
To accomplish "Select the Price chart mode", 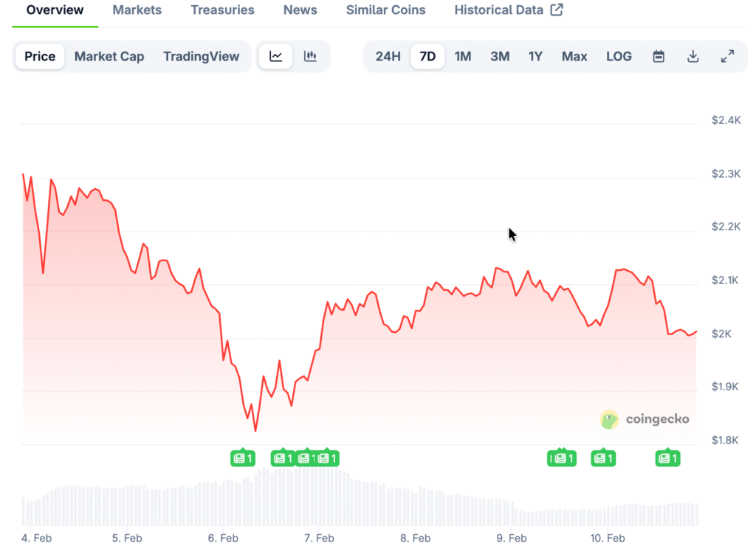I will pyautogui.click(x=40, y=57).
